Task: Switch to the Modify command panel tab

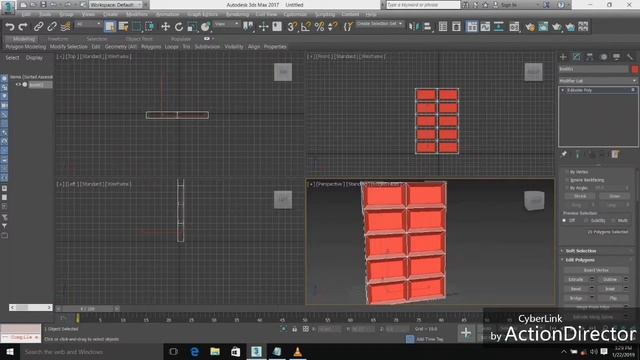Action: click(x=576, y=57)
